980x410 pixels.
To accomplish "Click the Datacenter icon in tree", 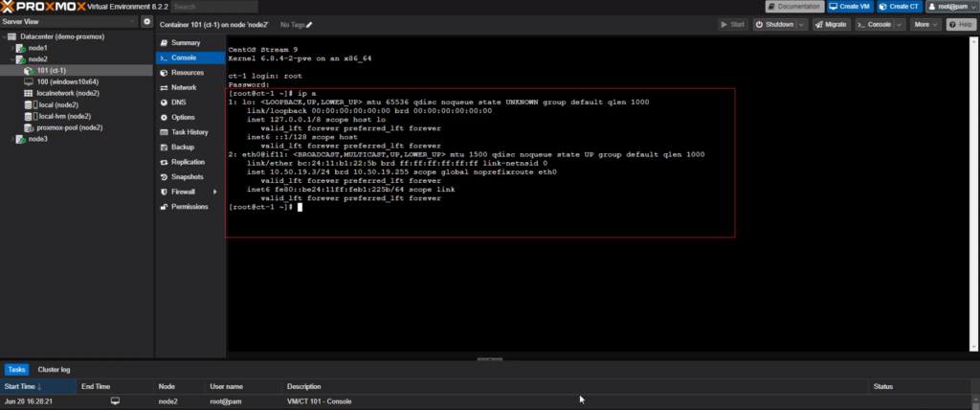I will [x=11, y=36].
